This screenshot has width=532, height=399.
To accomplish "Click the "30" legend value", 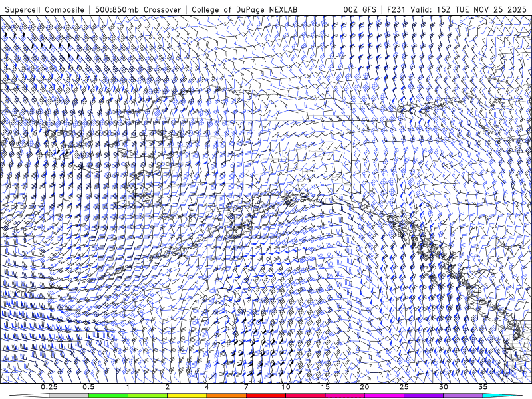I will pyautogui.click(x=443, y=387).
